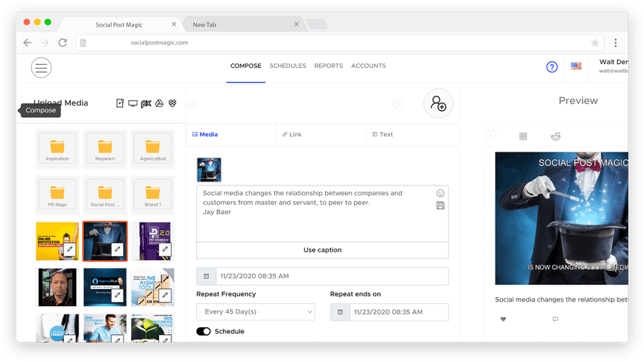Open the AgencyBud folder
Screen dimensions: 644x362
[152, 149]
